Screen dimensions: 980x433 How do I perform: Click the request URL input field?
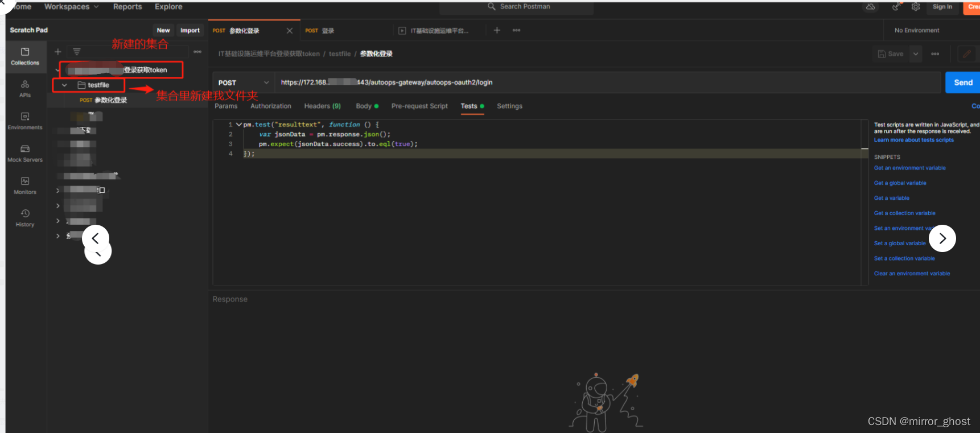607,83
